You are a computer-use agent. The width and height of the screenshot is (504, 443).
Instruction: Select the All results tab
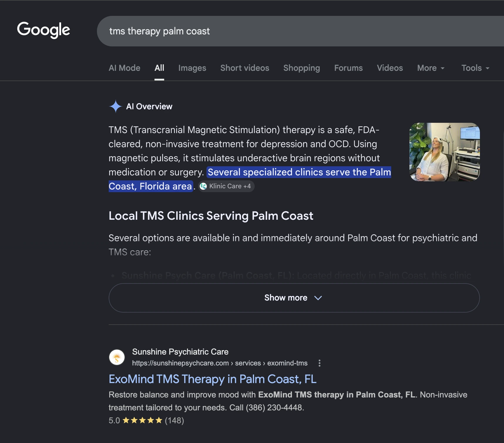pyautogui.click(x=159, y=68)
